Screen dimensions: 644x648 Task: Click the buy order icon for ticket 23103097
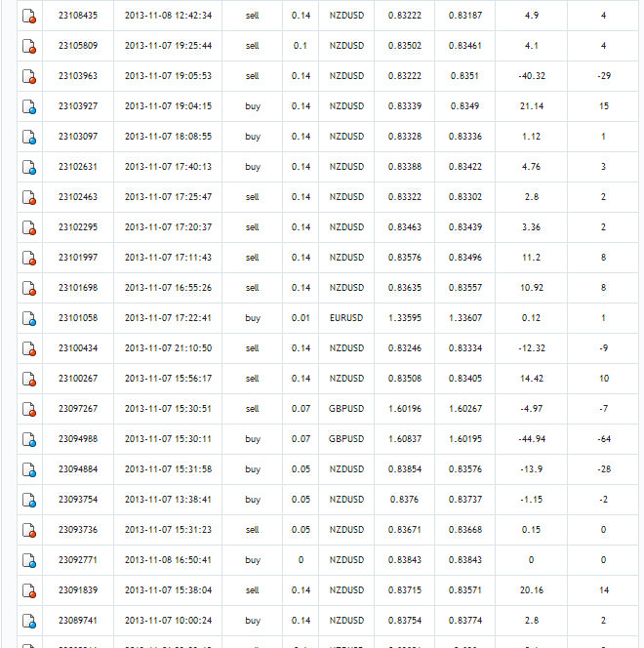[x=29, y=137]
